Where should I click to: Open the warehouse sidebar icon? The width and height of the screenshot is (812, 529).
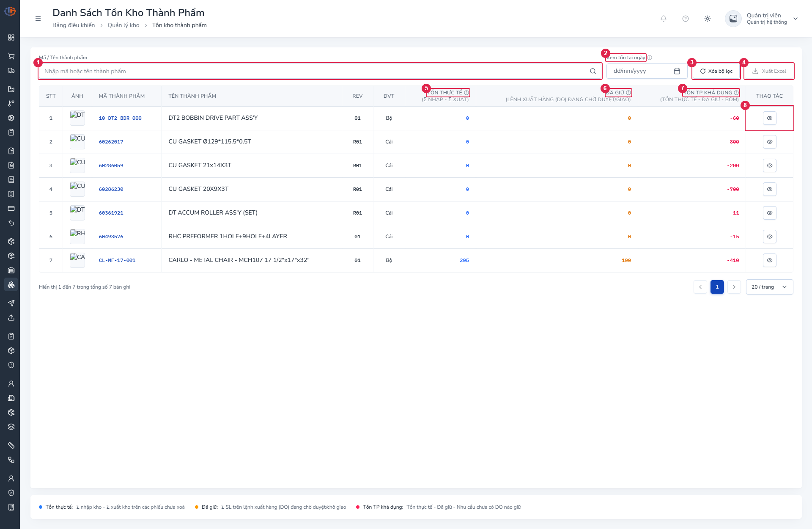pos(11,270)
